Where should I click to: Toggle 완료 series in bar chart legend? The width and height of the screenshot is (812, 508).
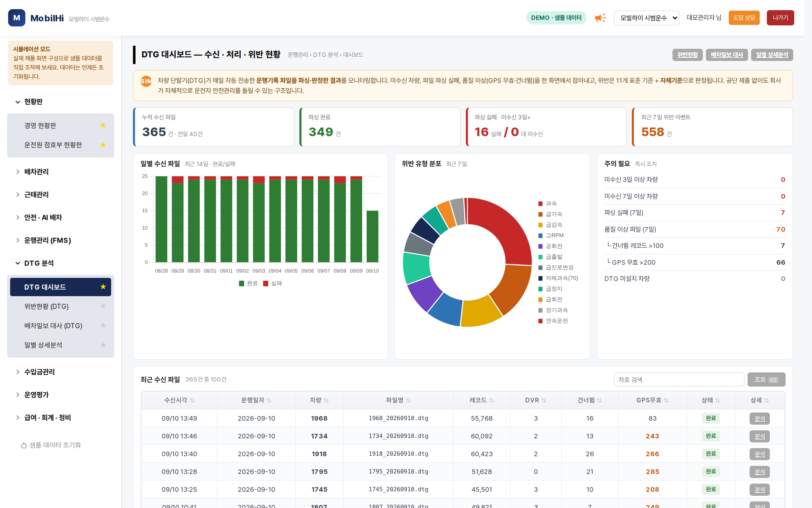point(248,283)
